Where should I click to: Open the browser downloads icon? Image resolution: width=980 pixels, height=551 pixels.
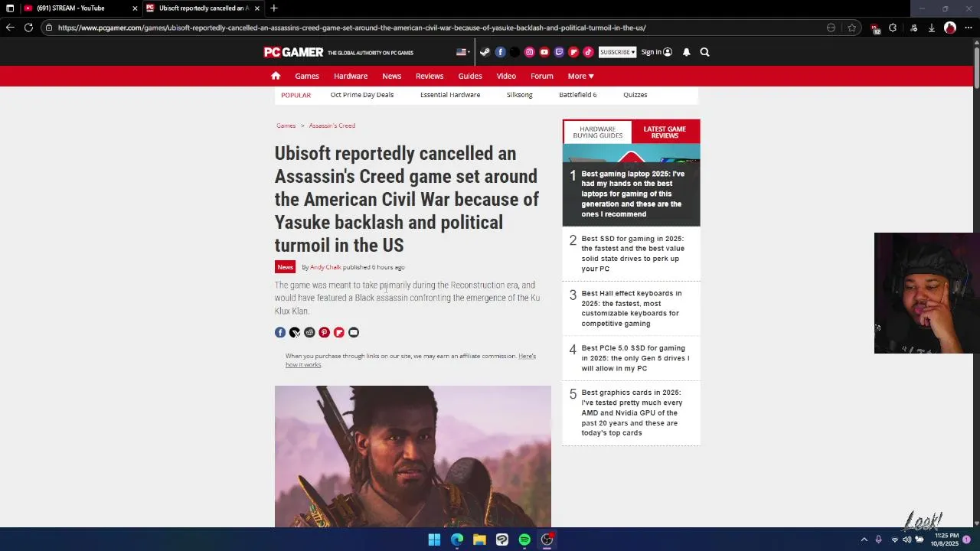932,28
